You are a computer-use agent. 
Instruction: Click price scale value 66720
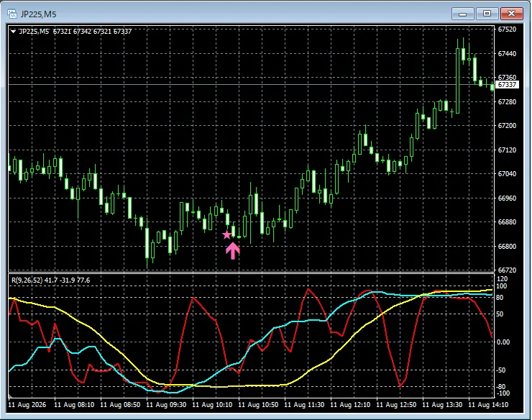[507, 270]
